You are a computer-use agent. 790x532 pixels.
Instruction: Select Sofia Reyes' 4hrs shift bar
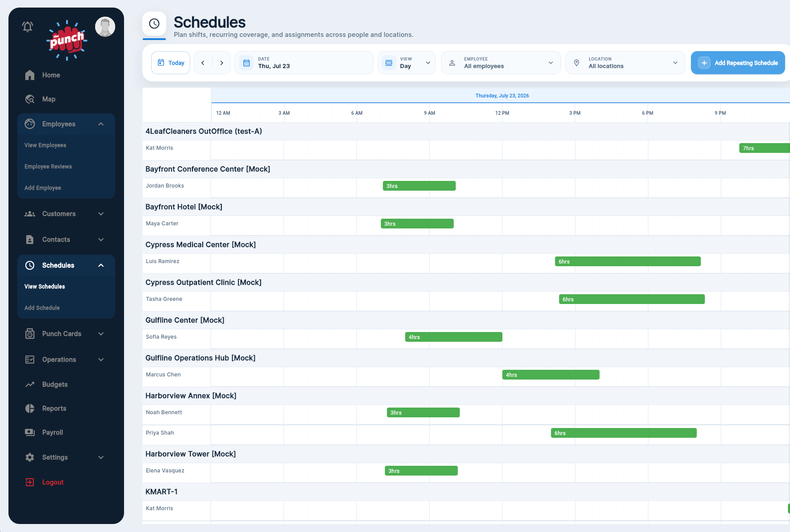[453, 337]
